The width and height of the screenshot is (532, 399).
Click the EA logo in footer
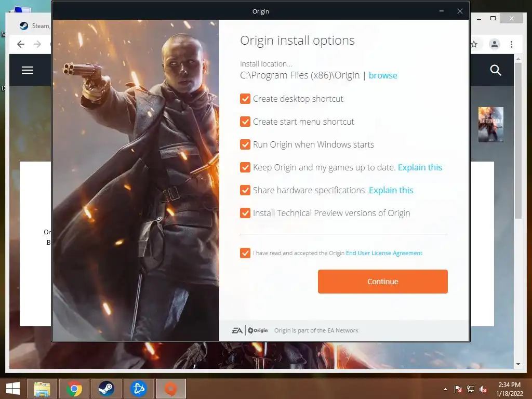(x=237, y=330)
